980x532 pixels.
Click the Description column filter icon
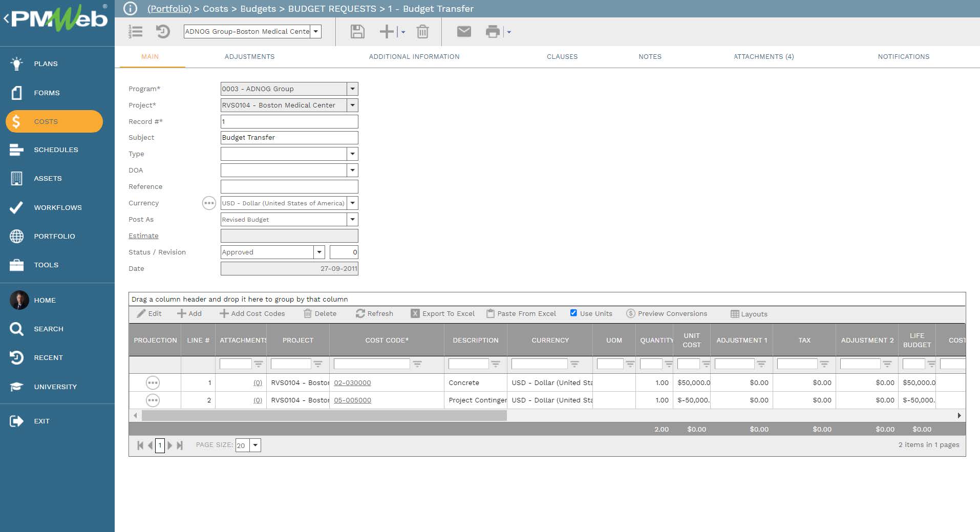coord(495,364)
